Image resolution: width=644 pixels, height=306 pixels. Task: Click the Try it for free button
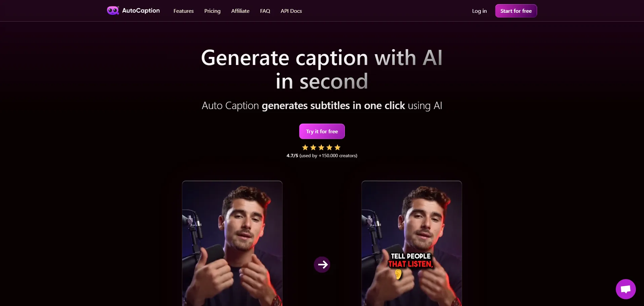point(322,131)
